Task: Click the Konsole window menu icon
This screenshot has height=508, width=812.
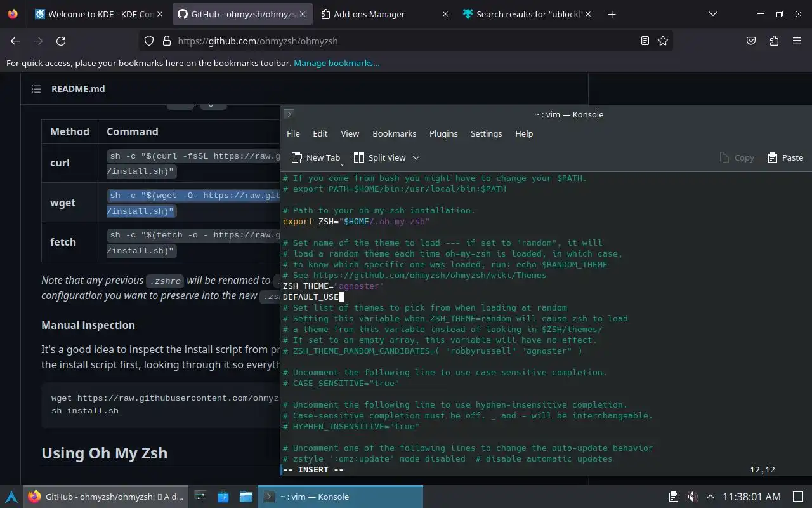Action: 289,114
